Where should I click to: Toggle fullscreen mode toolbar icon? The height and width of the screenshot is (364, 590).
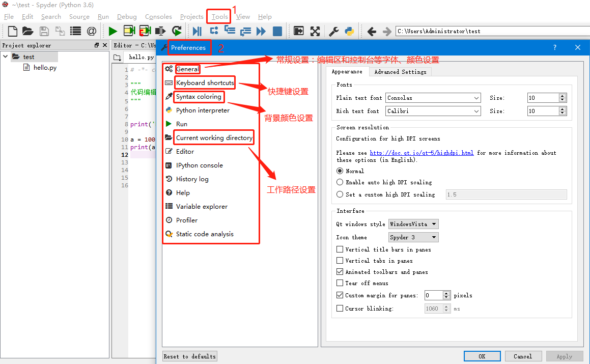pos(315,31)
